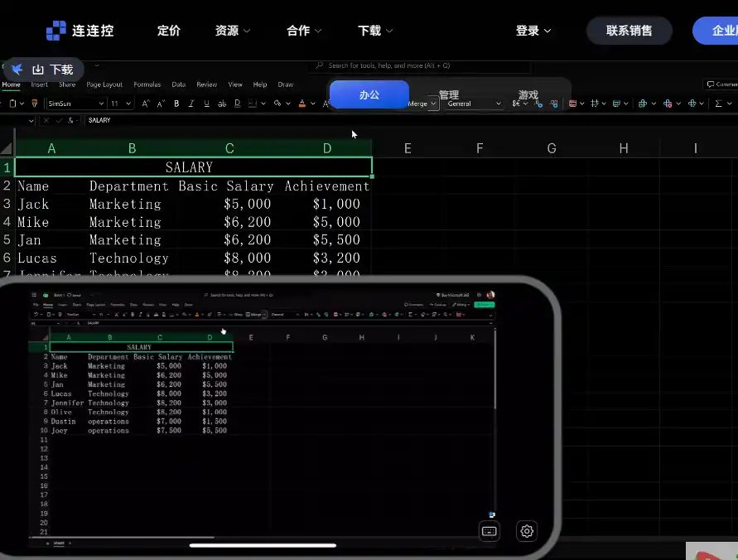Open the Merge dropdown arrow
This screenshot has width=738, height=560.
433,104
